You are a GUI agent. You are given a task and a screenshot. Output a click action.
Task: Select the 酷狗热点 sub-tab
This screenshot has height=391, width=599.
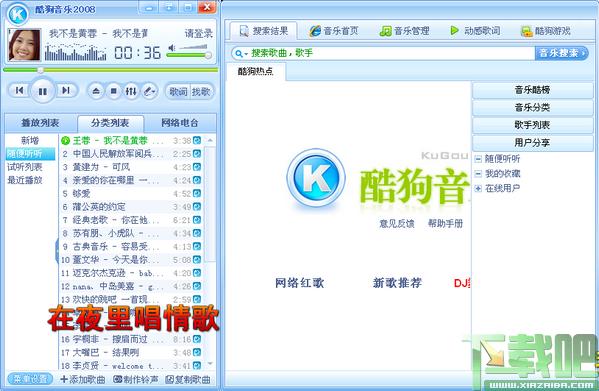coord(256,71)
